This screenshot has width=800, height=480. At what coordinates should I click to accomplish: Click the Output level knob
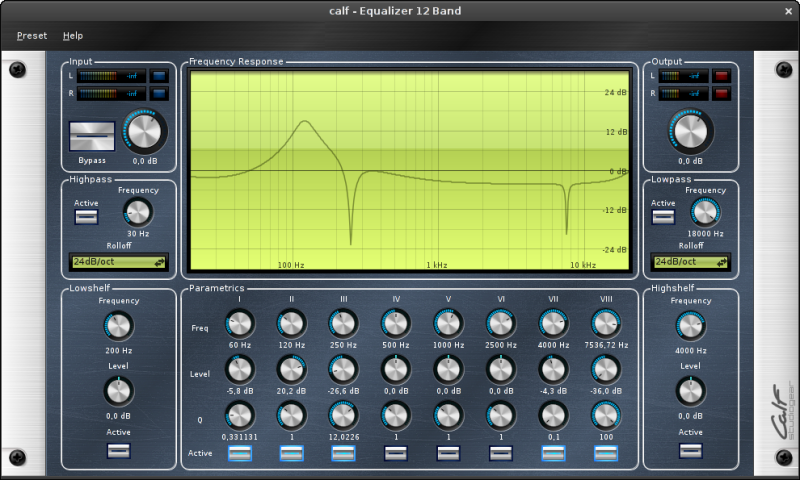click(691, 131)
